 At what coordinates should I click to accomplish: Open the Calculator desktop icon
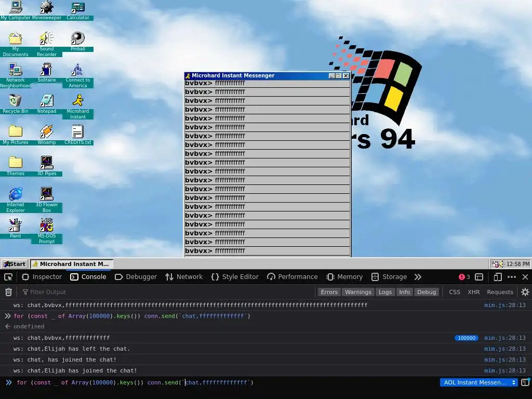(x=78, y=10)
